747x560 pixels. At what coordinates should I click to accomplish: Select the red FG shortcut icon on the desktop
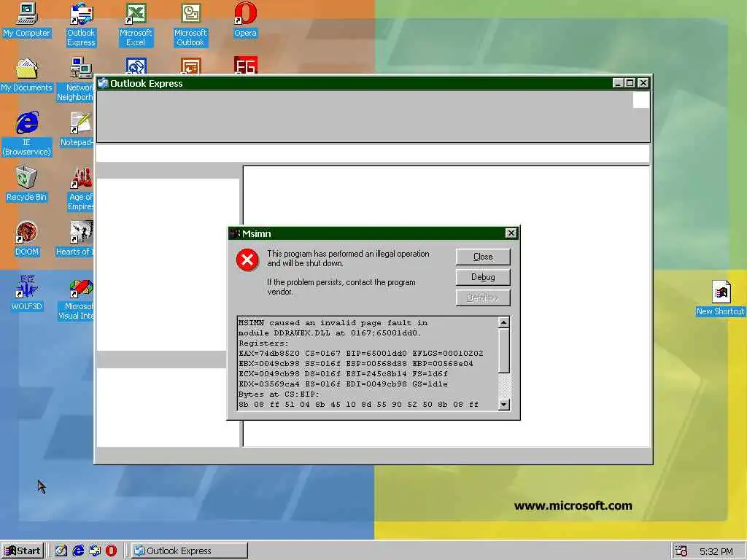(245, 66)
